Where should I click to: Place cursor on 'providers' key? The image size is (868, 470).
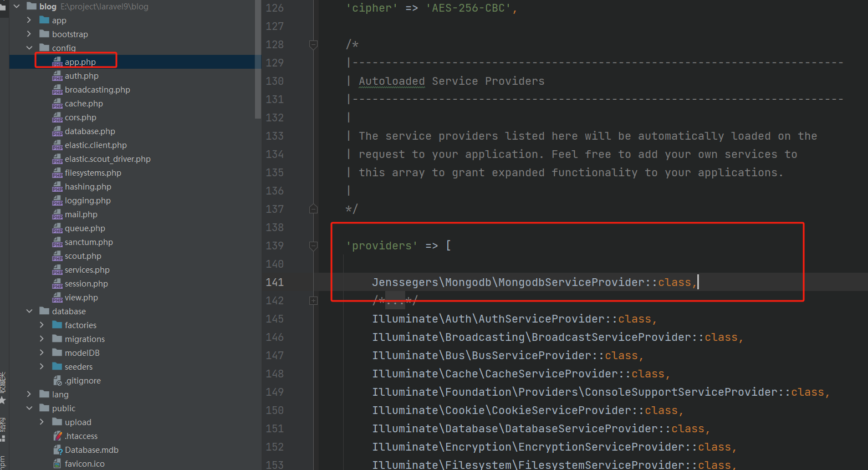[x=382, y=246]
